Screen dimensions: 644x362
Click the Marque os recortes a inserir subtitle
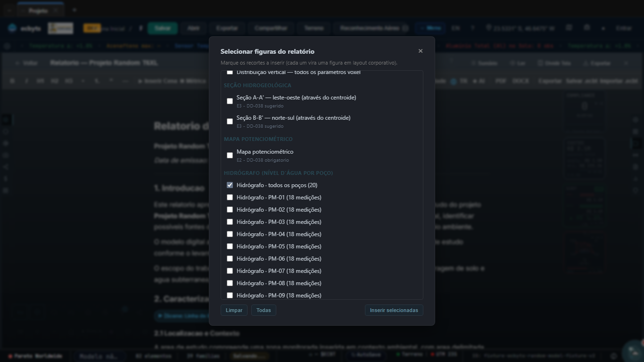pyautogui.click(x=309, y=63)
